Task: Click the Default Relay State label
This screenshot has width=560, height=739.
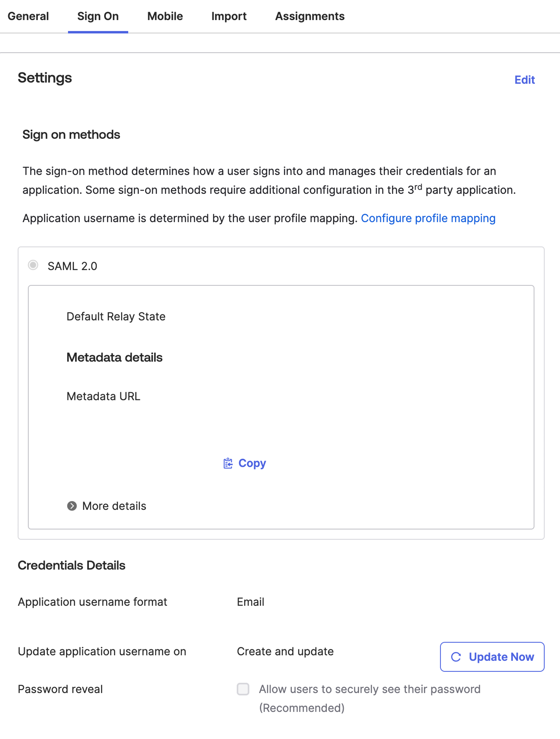Action: (116, 316)
